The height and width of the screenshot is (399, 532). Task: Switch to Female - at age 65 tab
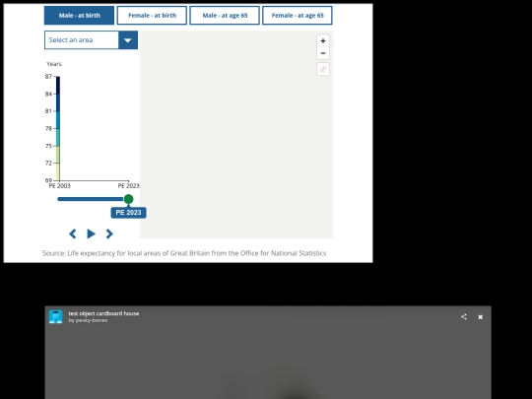pos(298,15)
